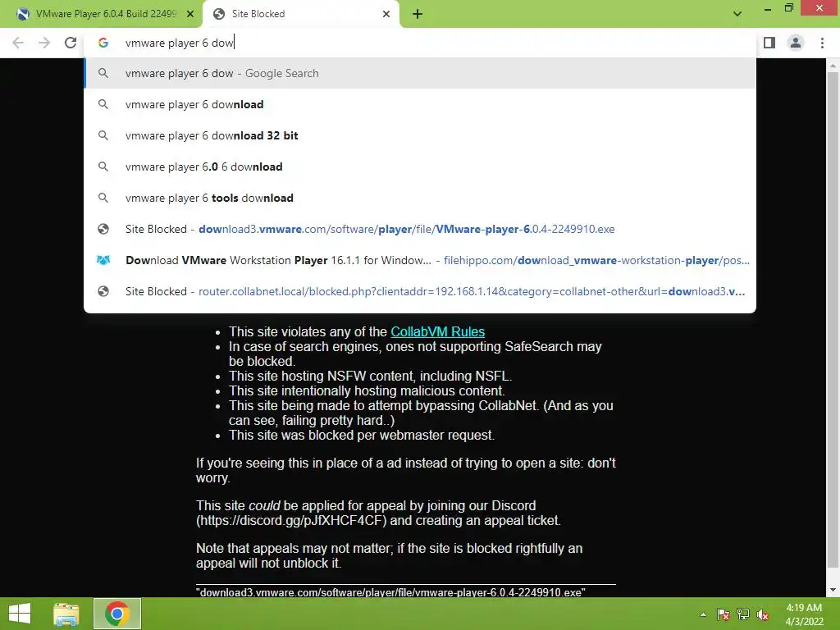Open the side panel icon
The image size is (840, 630).
769,43
